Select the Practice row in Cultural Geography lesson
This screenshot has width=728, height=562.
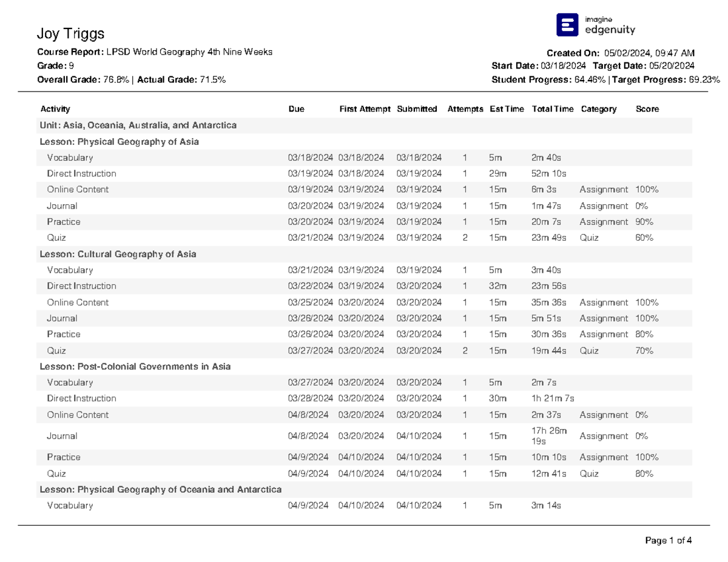coord(62,334)
